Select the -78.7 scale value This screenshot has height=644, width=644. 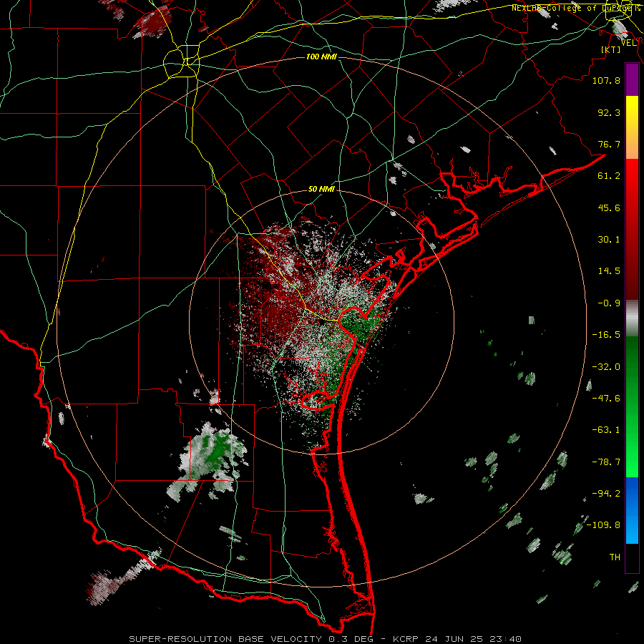click(x=606, y=462)
